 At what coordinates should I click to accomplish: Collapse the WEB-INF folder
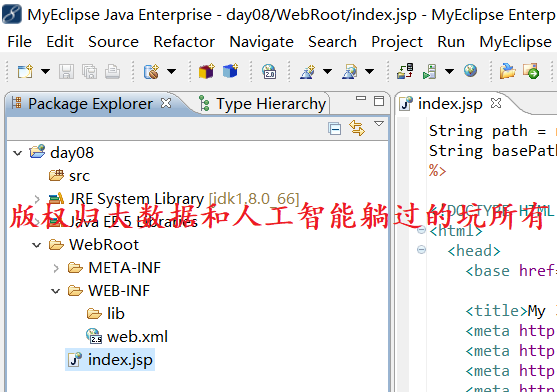point(55,291)
